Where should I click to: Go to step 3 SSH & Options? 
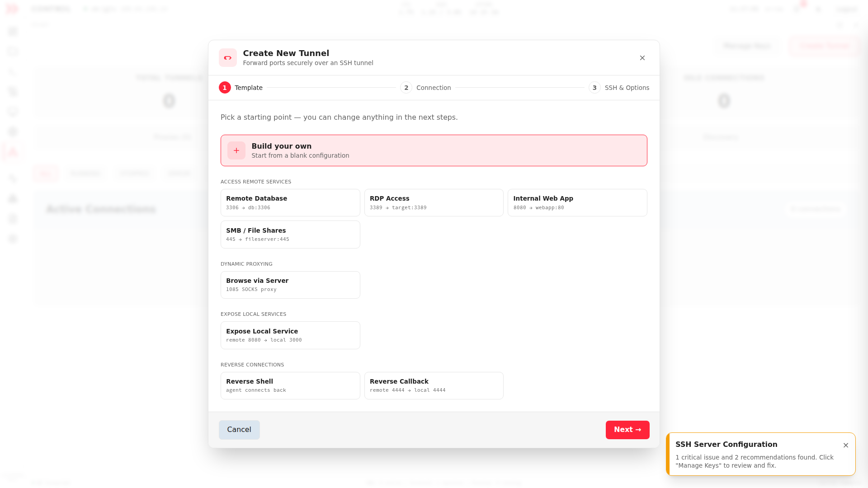coord(619,88)
